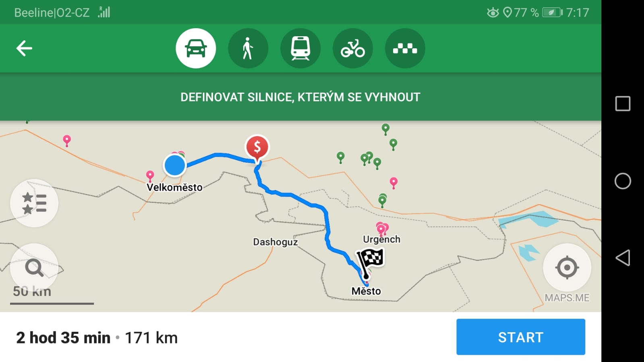
Task: Center map on my location
Action: point(567,267)
